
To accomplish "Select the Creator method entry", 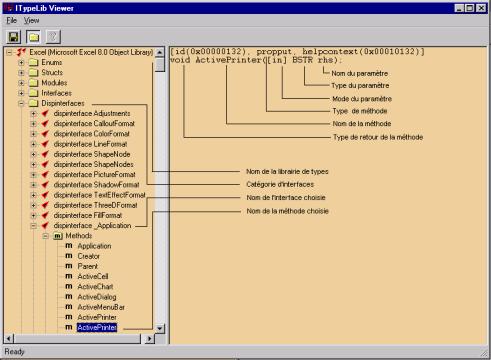I will [x=88, y=256].
